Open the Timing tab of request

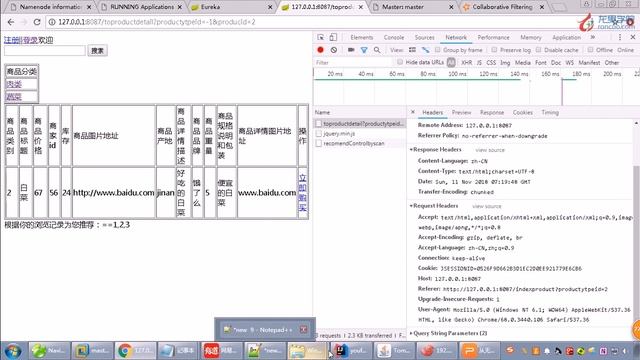click(x=550, y=112)
